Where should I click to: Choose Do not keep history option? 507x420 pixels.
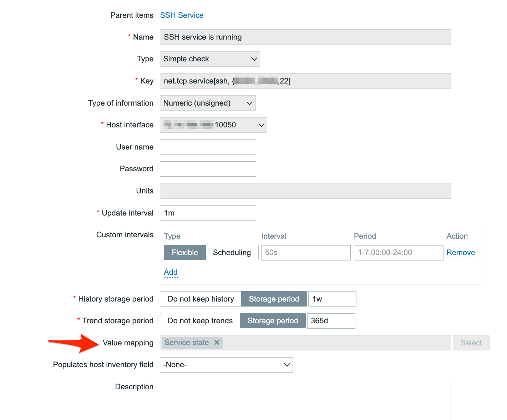(x=201, y=299)
